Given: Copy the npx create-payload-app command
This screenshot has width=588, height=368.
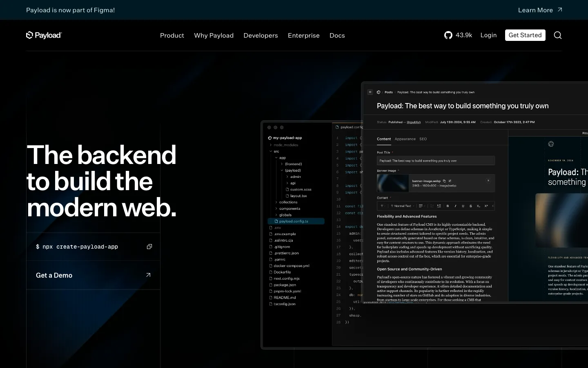Looking at the screenshot, I should click(149, 247).
